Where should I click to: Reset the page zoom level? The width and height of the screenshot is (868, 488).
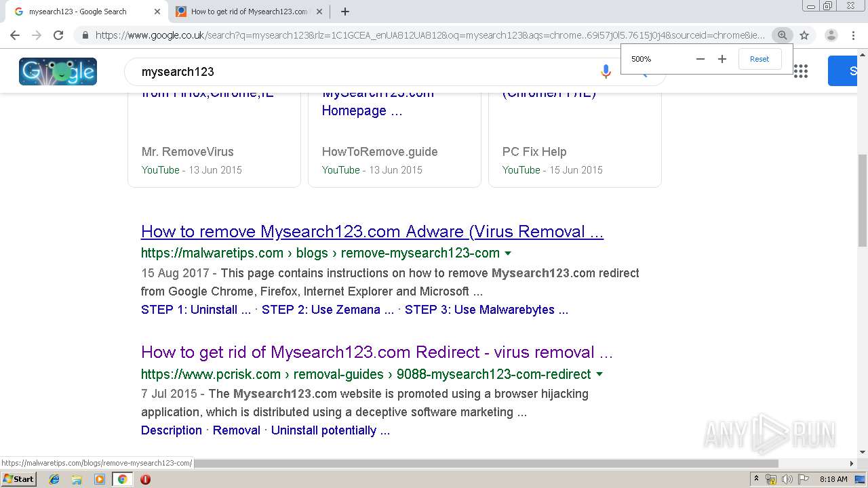(x=759, y=59)
